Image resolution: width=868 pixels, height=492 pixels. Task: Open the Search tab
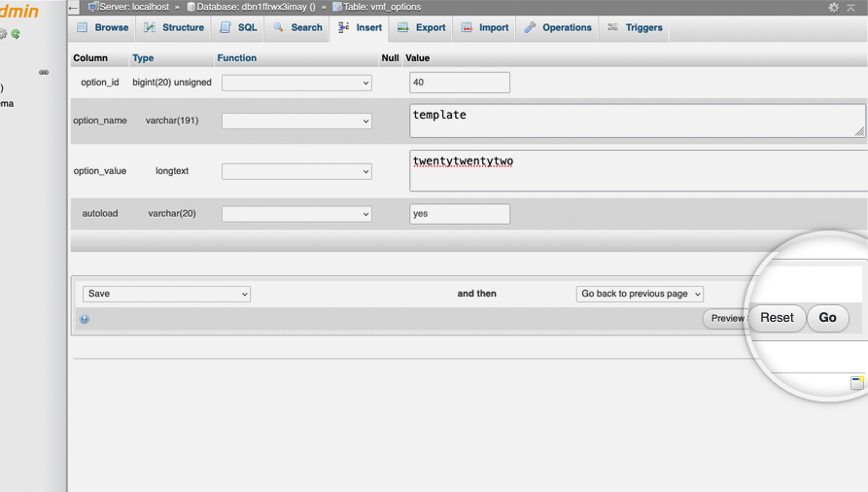[x=297, y=27]
